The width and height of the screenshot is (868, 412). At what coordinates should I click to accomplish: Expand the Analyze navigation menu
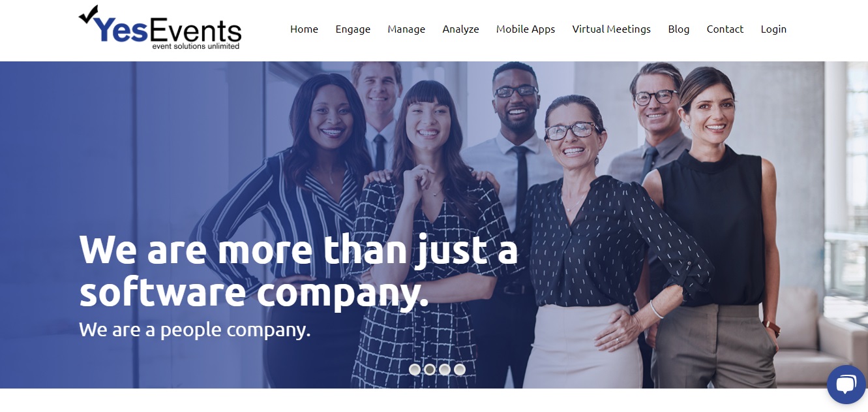click(461, 29)
